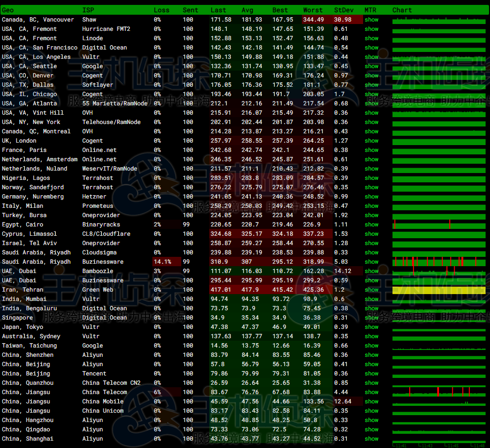The image size is (490, 448).
Task: Click the chart for Dubai Bamboozle row
Action: tap(439, 271)
